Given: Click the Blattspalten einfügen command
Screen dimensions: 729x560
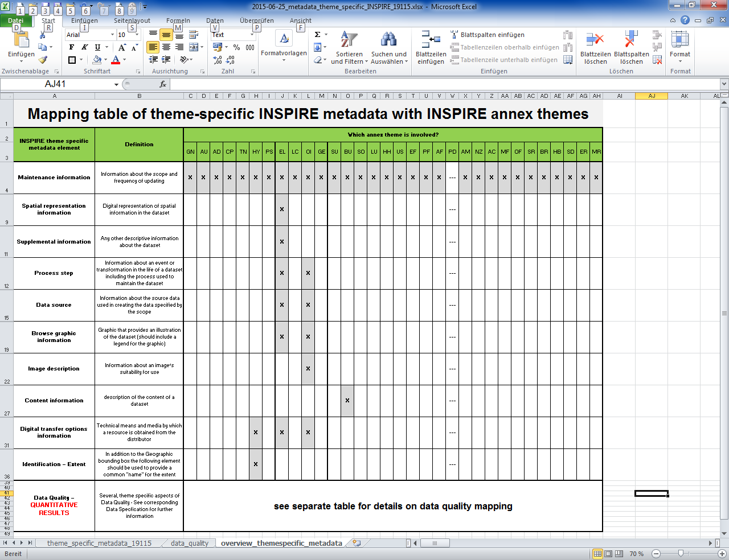Looking at the screenshot, I should [486, 34].
